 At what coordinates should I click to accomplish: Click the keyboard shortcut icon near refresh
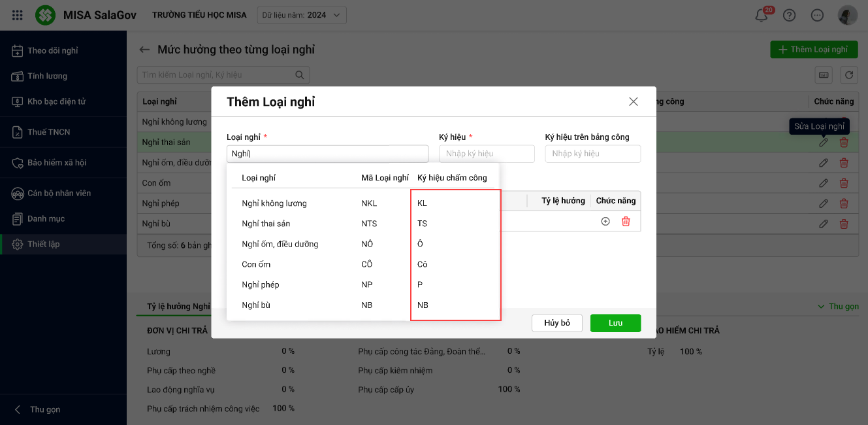(824, 75)
